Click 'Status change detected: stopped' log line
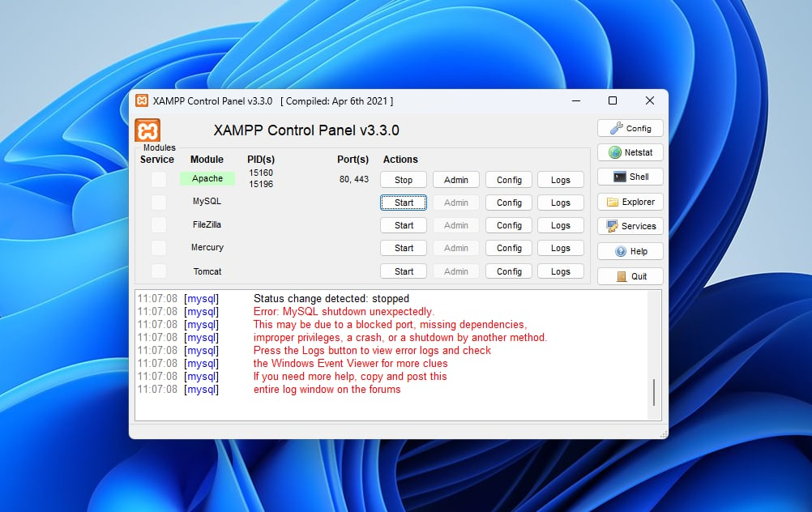This screenshot has width=812, height=512. tap(331, 299)
